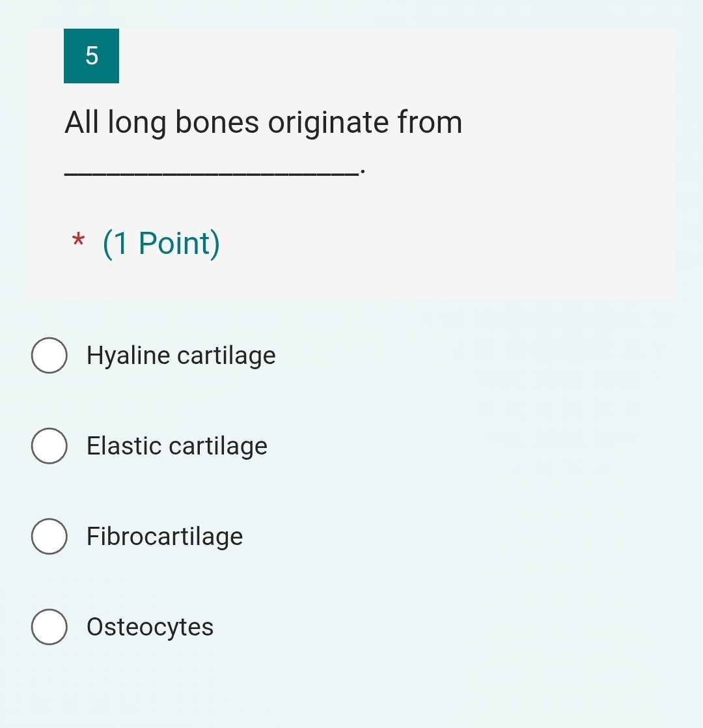Choose the Elastic cartilage radio button
This screenshot has width=703, height=728.
point(49,446)
